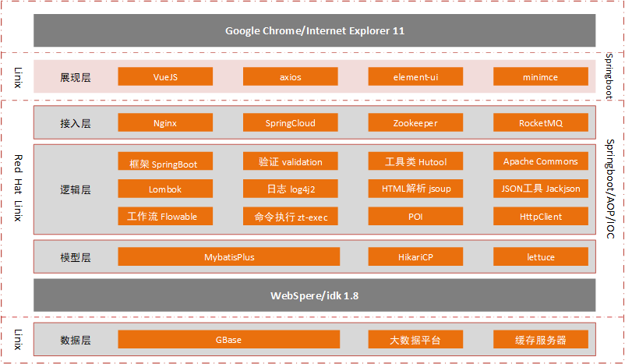The image size is (625, 364).
Task: Click the 验证 validation box
Action: point(290,161)
